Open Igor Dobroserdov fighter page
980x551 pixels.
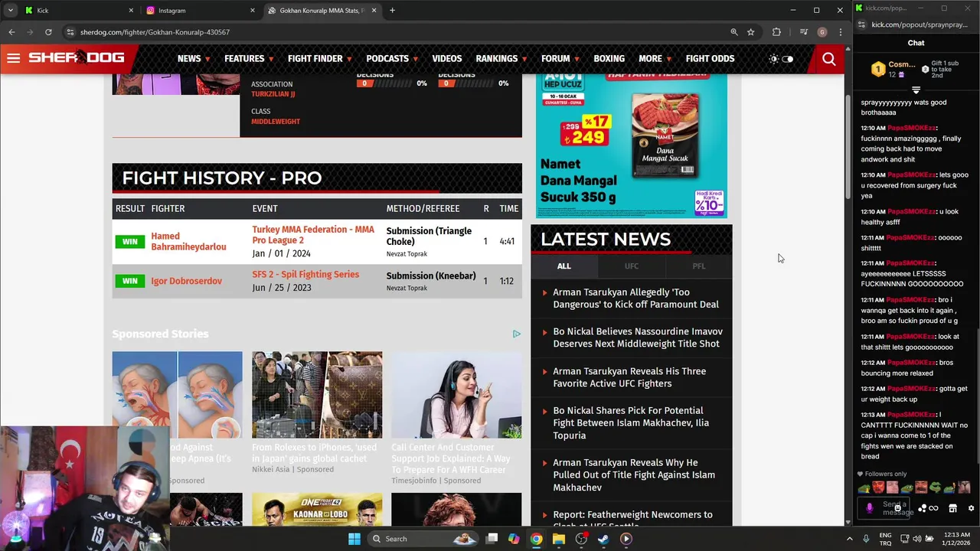pyautogui.click(x=186, y=281)
